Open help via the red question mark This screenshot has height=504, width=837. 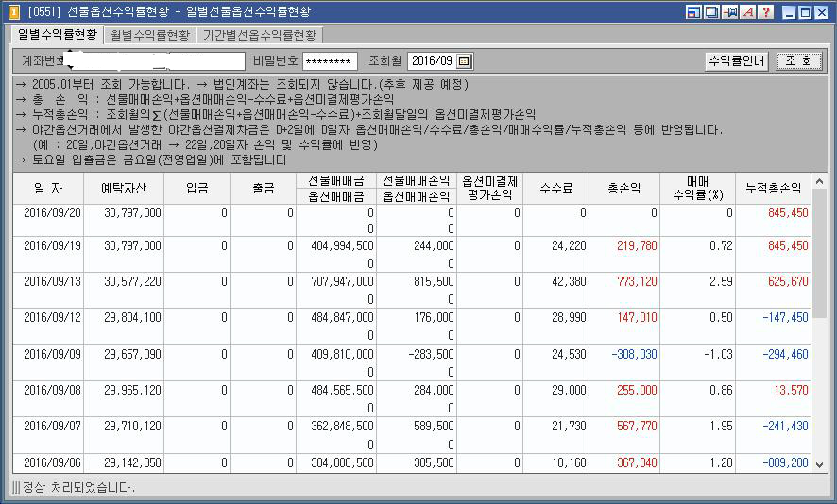(x=766, y=11)
